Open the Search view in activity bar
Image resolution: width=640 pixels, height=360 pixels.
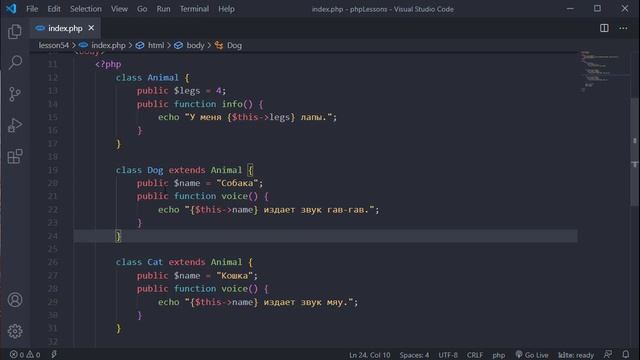pos(15,62)
